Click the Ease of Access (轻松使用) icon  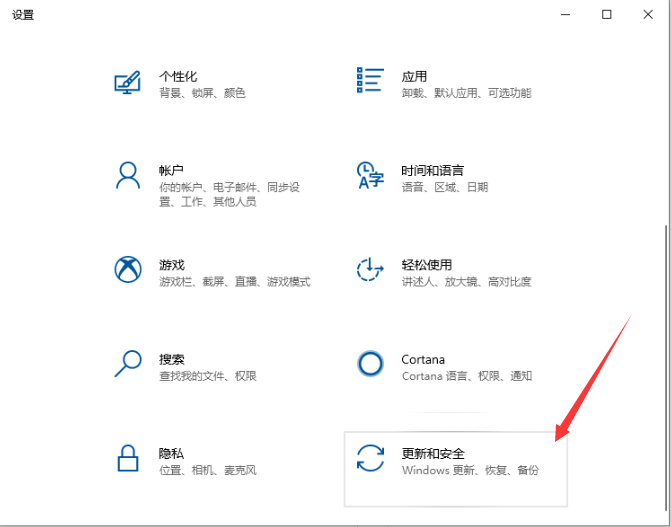click(370, 270)
